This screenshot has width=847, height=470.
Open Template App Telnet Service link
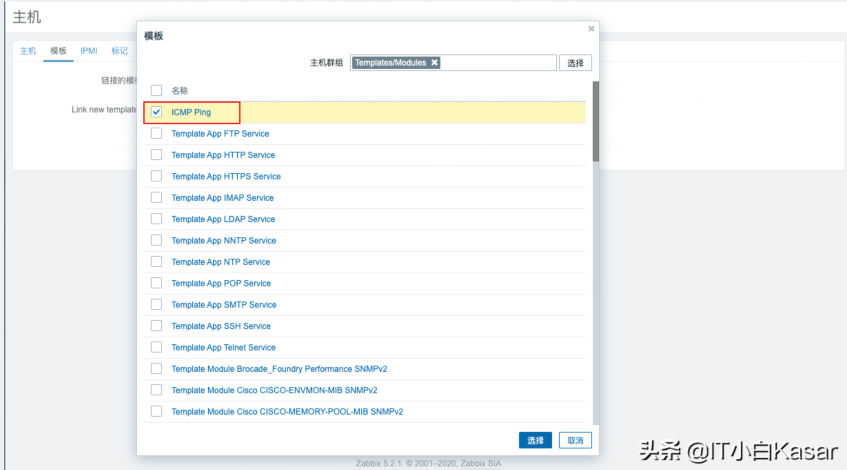pyautogui.click(x=224, y=347)
